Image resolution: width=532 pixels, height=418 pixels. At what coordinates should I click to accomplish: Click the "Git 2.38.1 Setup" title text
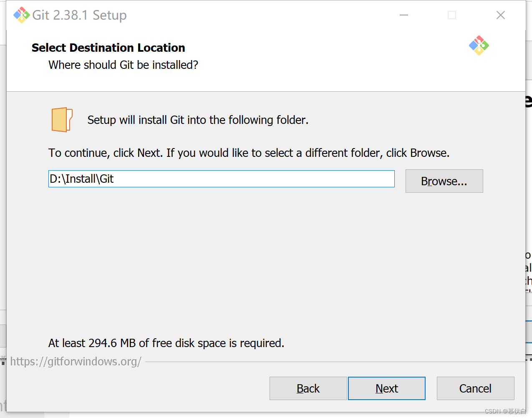(79, 15)
